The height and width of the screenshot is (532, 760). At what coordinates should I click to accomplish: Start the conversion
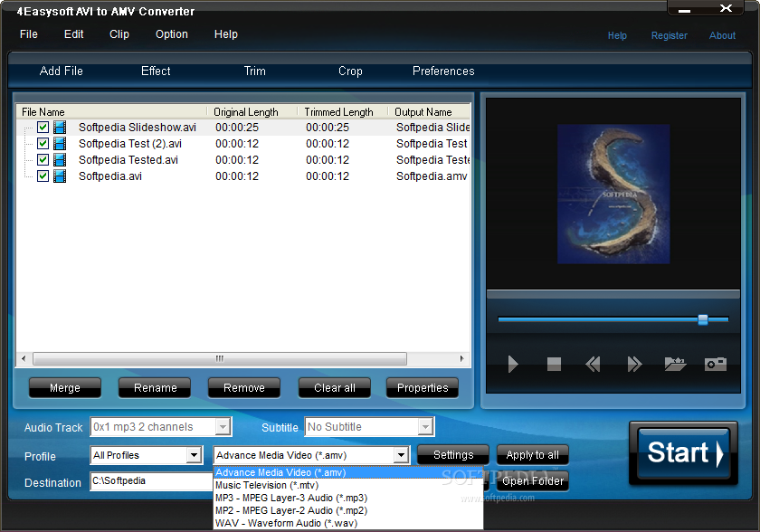pyautogui.click(x=683, y=453)
